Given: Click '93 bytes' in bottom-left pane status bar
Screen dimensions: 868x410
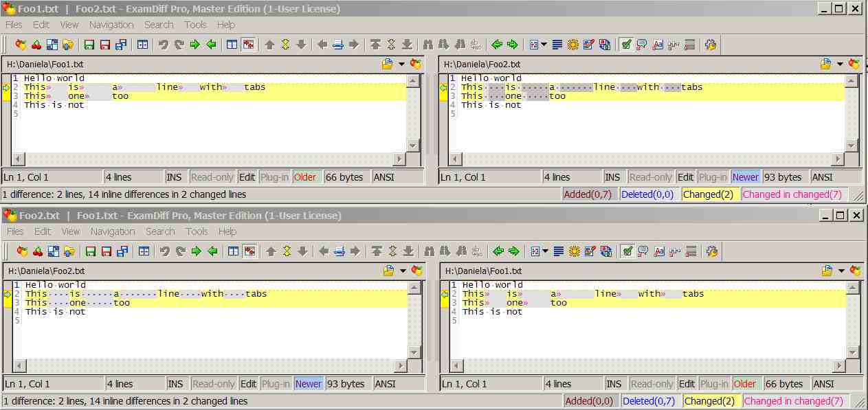Looking at the screenshot, I should tap(344, 384).
